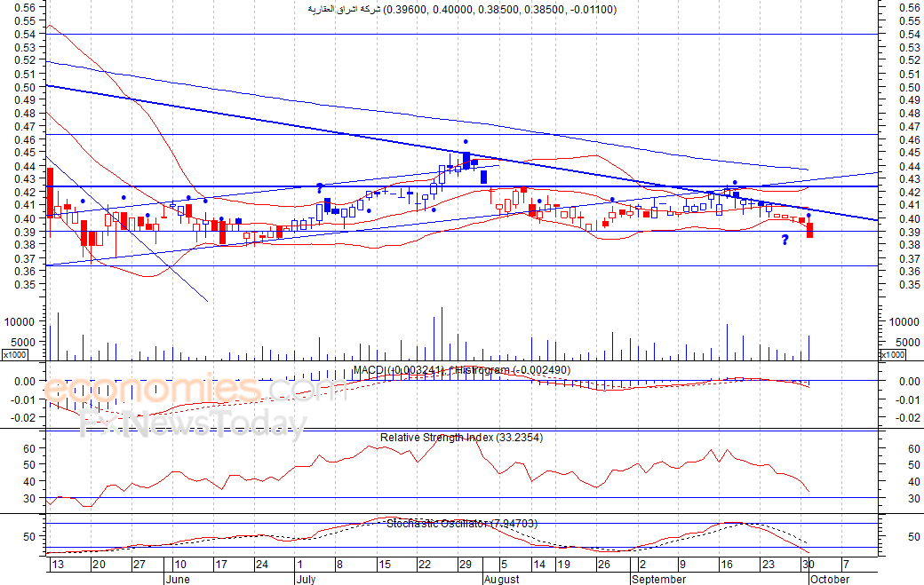The width and height of the screenshot is (924, 585).
Task: Click the August month label
Action: pos(501,579)
